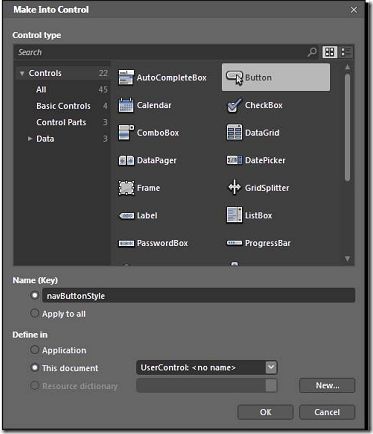Click the New... button

(x=327, y=386)
